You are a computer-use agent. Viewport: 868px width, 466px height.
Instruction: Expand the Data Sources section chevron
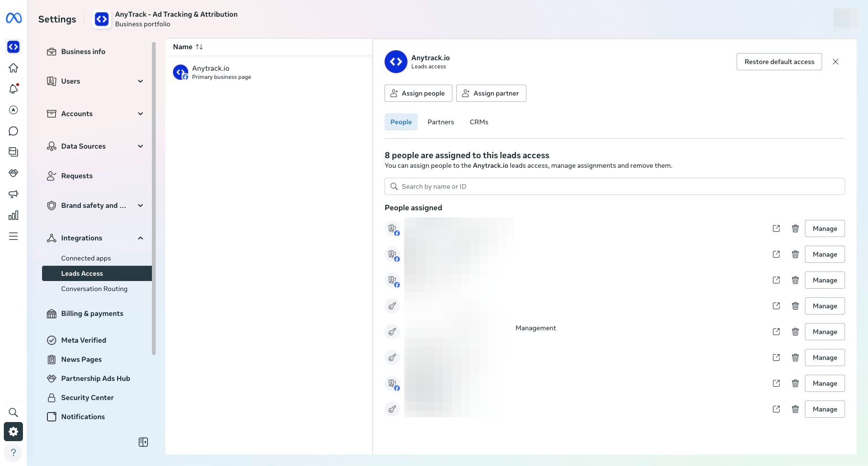point(140,146)
